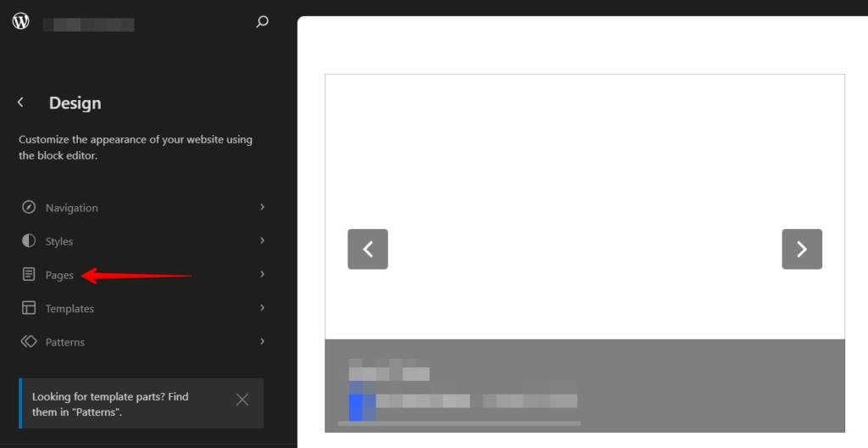868x448 pixels.
Task: Click the horizontal scrollbar under the preview
Action: click(x=459, y=423)
